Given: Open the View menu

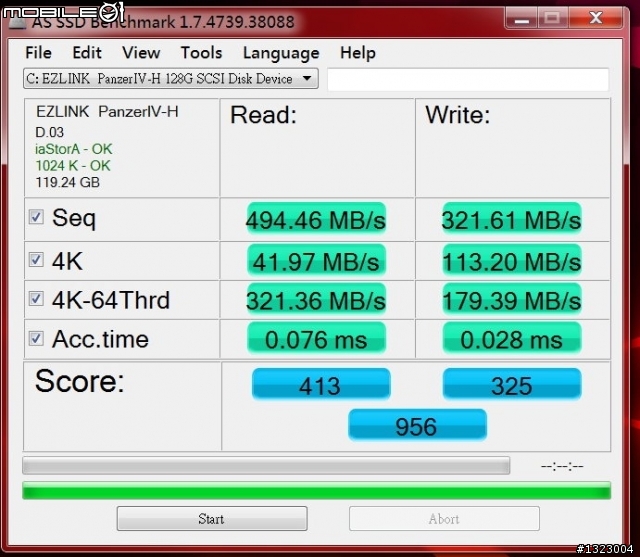Looking at the screenshot, I should pos(141,53).
